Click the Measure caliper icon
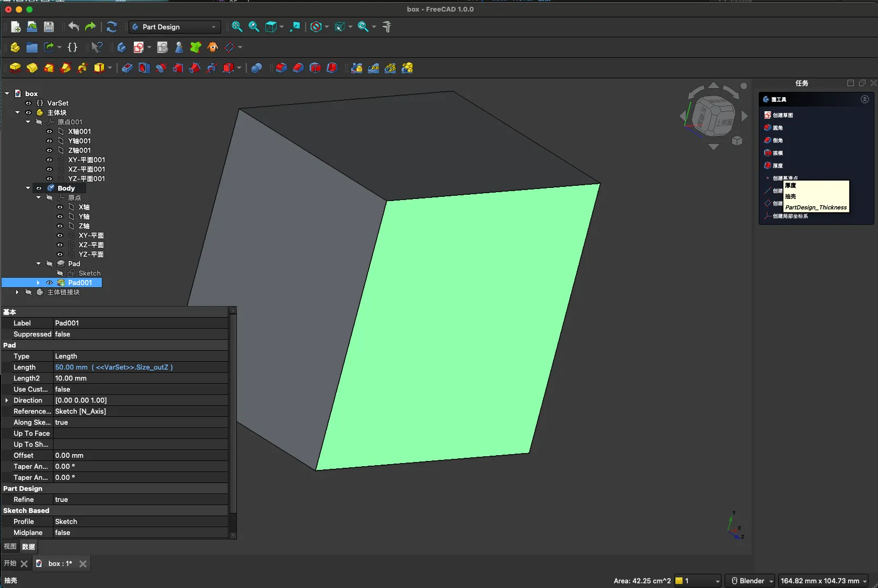 point(387,27)
